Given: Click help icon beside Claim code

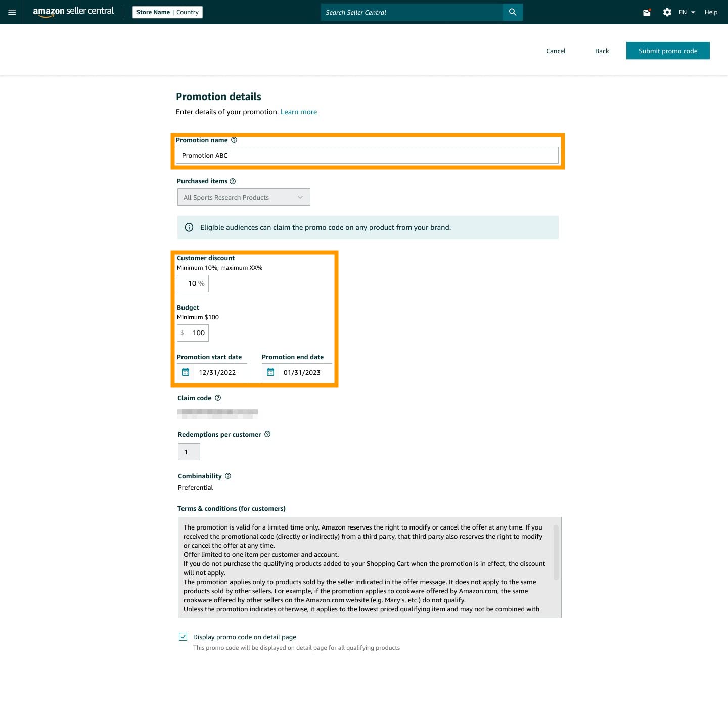Looking at the screenshot, I should coord(218,398).
